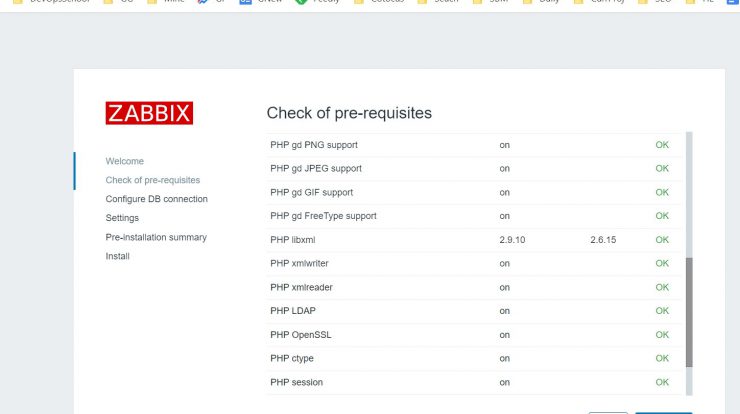Select the PHP xmlreader label

301,287
